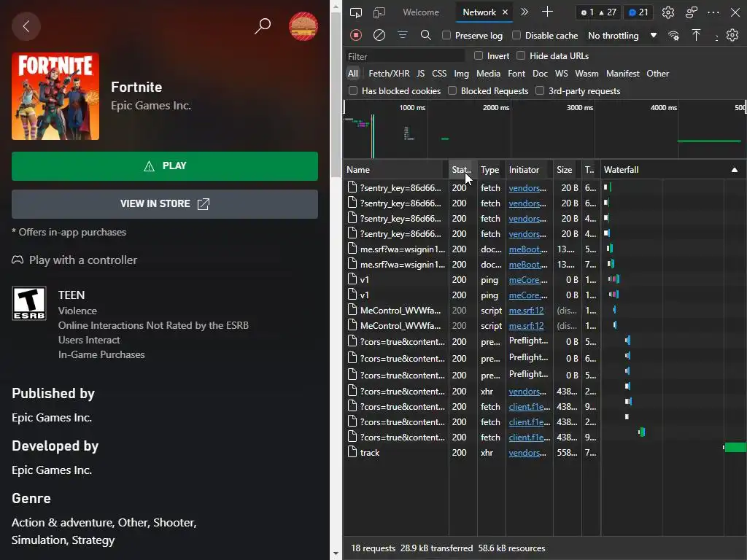Filter by Wasm requests
This screenshot has height=560, width=747.
click(x=587, y=74)
